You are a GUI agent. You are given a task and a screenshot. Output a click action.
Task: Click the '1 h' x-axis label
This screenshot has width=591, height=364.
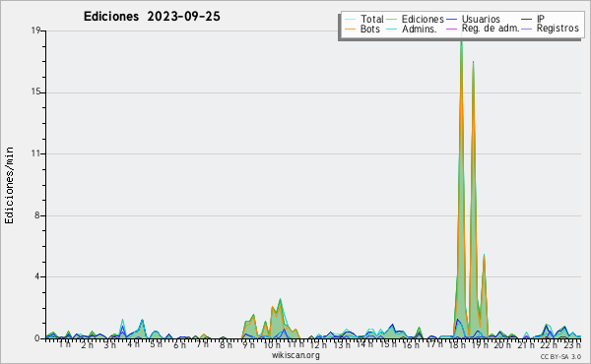(x=65, y=344)
